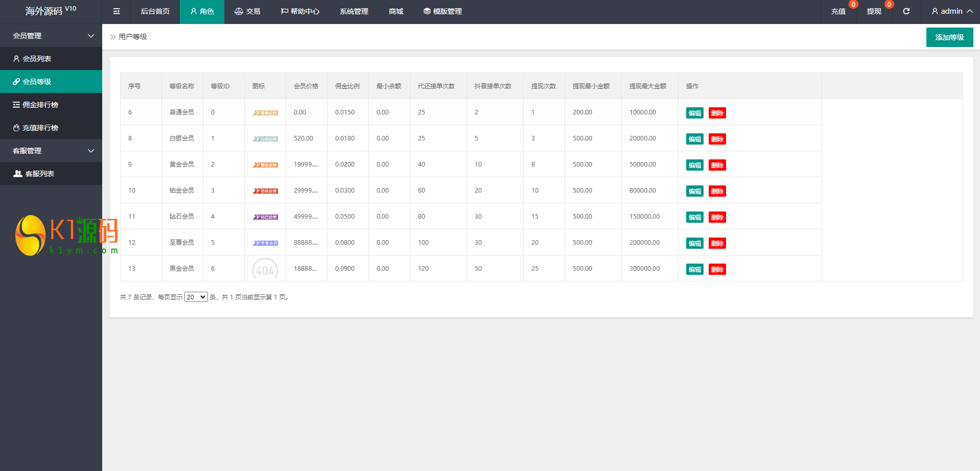Screen dimensions: 980x471
Task: Click the 黑金会员 level name cell
Action: coord(182,269)
